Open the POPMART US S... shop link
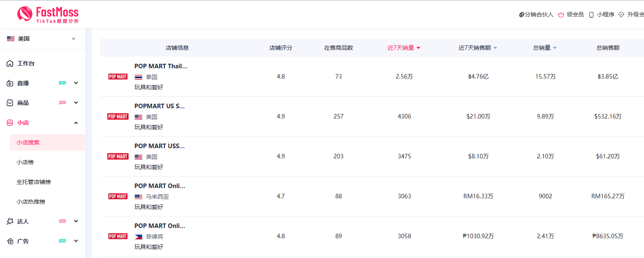The height and width of the screenshot is (258, 644). click(159, 106)
